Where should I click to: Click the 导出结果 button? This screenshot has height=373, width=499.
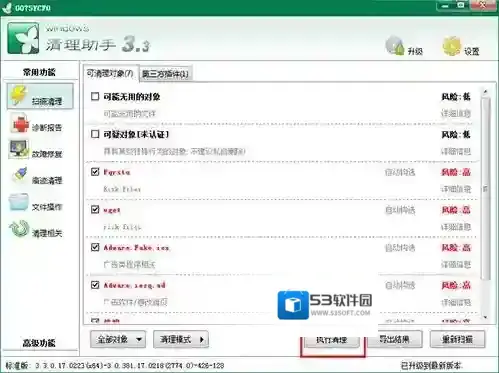coord(395,339)
